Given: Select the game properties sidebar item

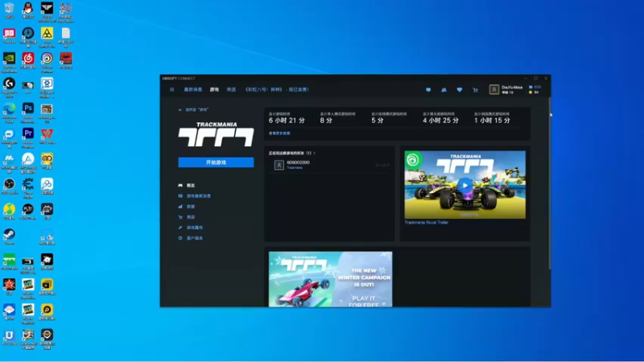Looking at the screenshot, I should 195,228.
